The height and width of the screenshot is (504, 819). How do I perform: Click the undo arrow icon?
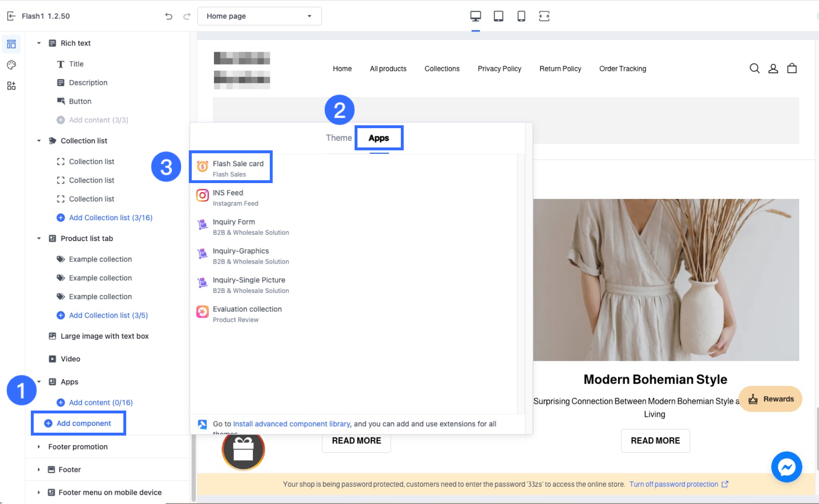pyautogui.click(x=169, y=16)
